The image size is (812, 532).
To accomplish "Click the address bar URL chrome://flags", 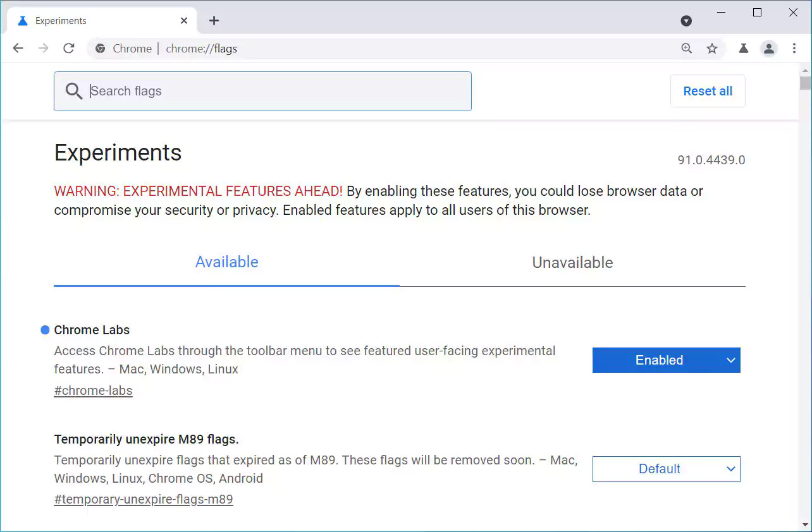I will click(x=201, y=49).
